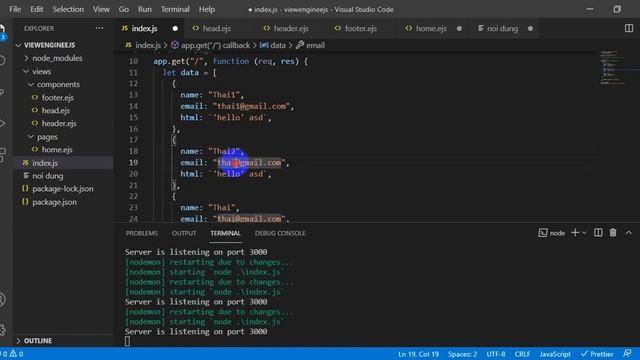
Task: Switch to the home.ejs editor tab
Action: pyautogui.click(x=431, y=29)
